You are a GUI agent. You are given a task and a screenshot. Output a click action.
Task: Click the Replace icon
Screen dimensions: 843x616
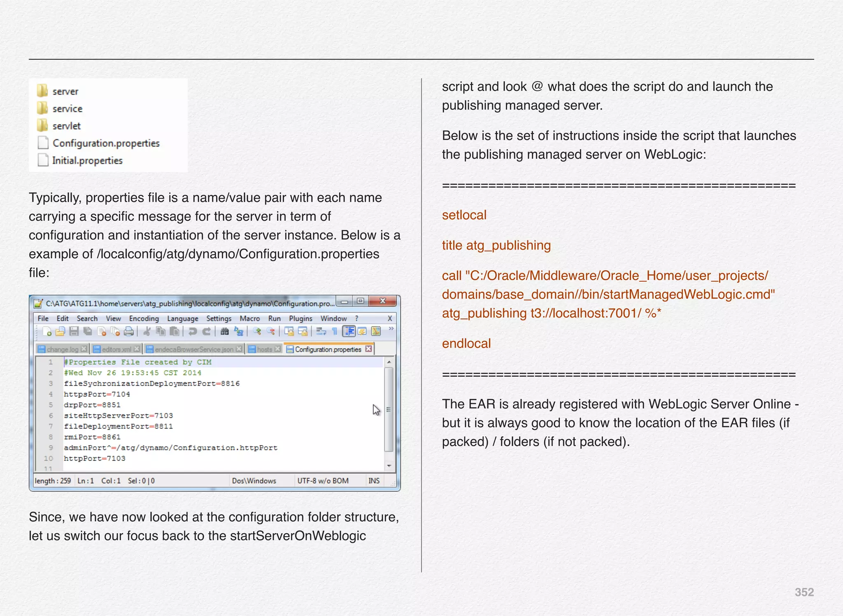238,331
